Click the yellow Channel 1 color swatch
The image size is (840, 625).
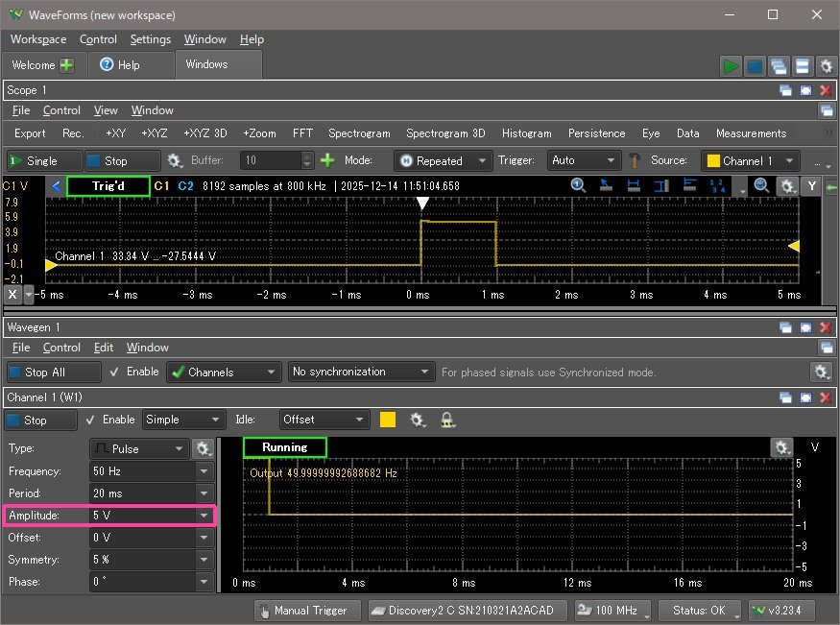coord(388,420)
